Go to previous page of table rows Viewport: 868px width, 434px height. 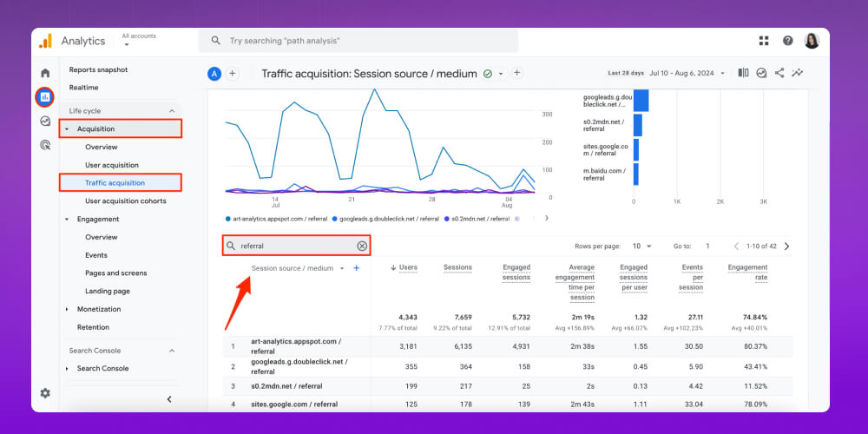(736, 247)
